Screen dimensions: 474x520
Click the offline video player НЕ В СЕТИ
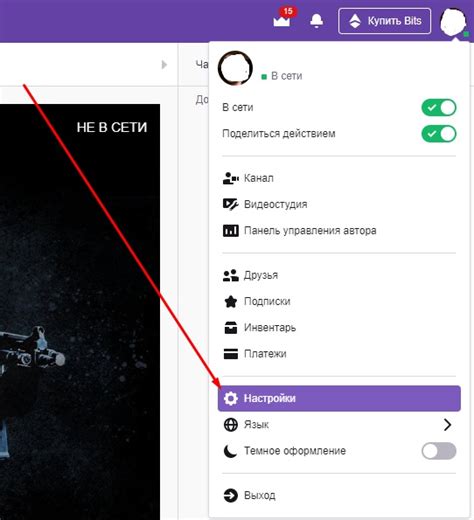coord(80,312)
